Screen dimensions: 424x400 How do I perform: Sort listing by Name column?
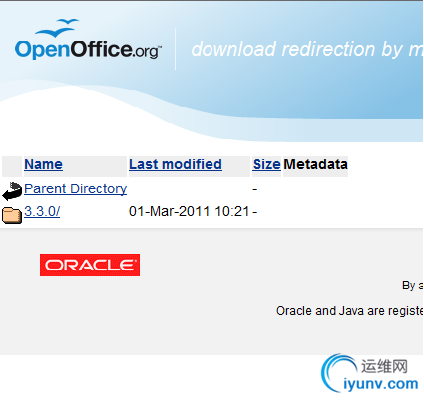click(43, 164)
